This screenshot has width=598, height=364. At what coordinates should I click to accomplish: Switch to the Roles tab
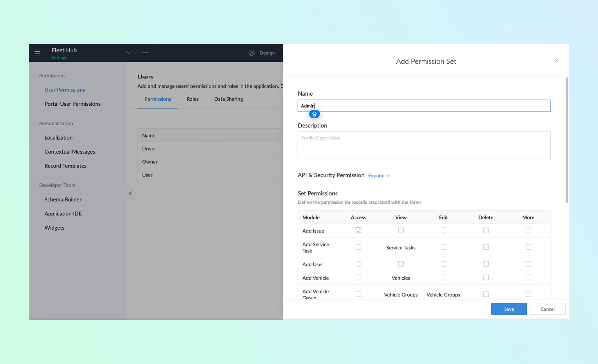(x=192, y=99)
